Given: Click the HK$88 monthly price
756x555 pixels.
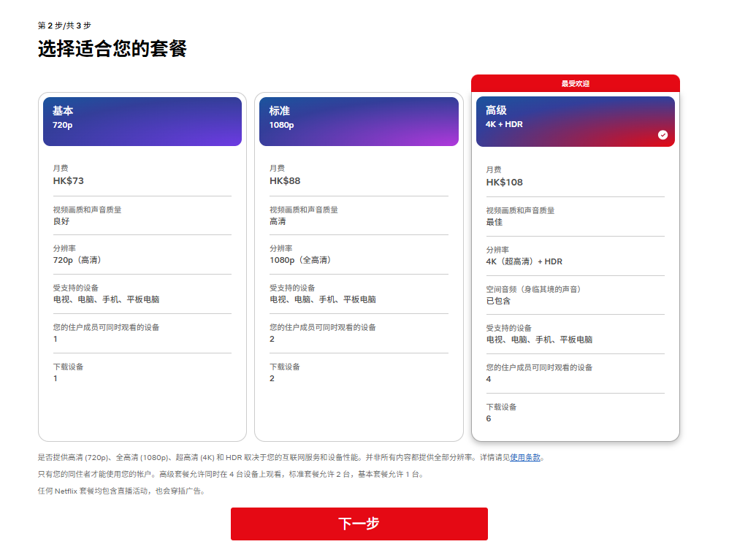Looking at the screenshot, I should click(285, 181).
